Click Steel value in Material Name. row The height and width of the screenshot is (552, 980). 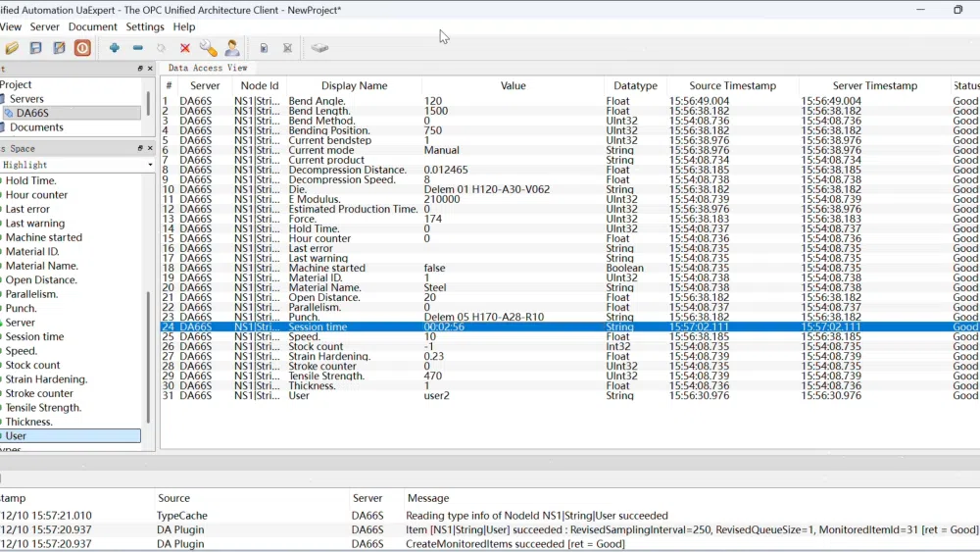tap(435, 287)
